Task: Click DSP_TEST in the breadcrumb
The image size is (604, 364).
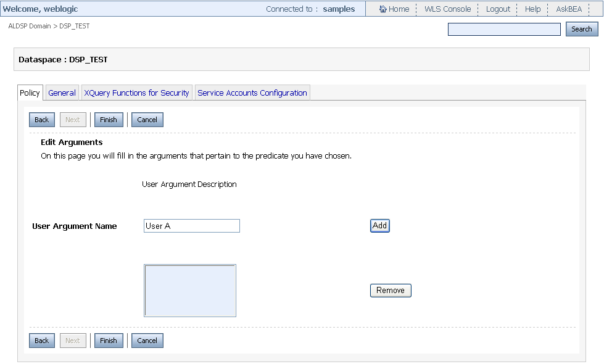Action: pyautogui.click(x=75, y=26)
